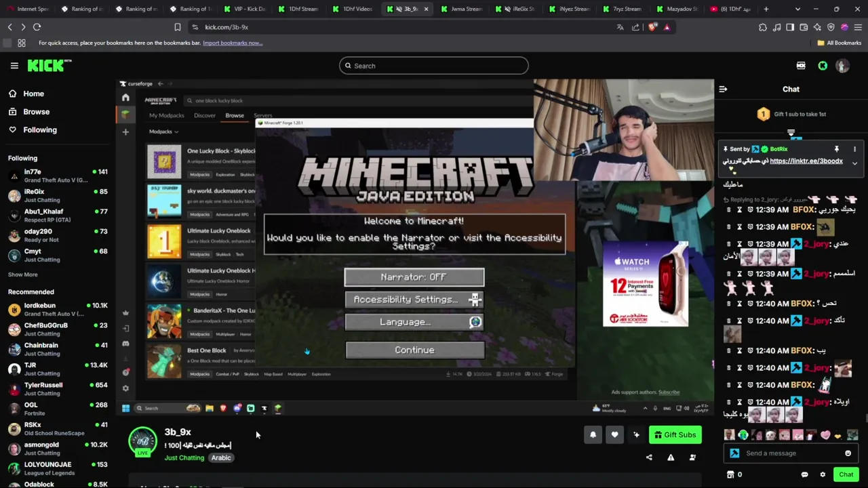Screen dimensions: 868x488
Task: Click the translate page icon
Action: coord(620,27)
